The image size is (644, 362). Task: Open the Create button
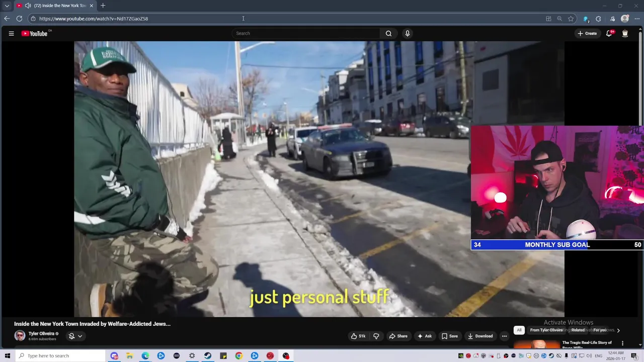587,34
